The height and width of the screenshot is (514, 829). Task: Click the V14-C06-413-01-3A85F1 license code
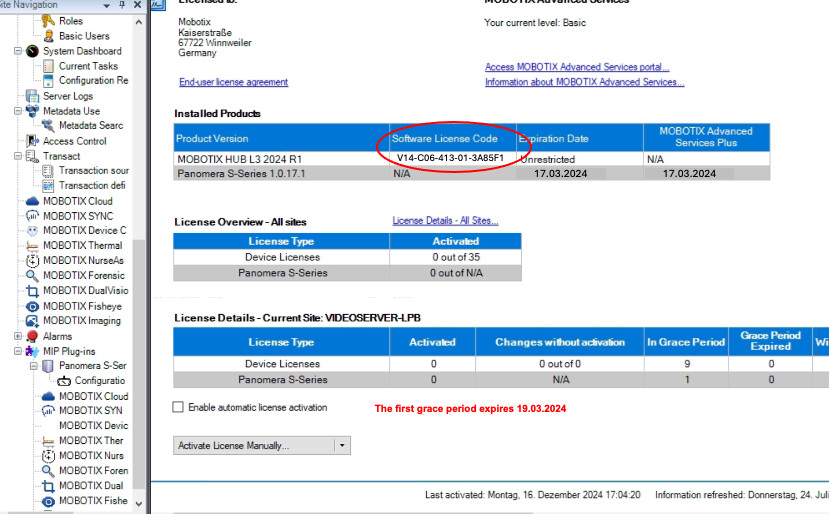tap(450, 158)
